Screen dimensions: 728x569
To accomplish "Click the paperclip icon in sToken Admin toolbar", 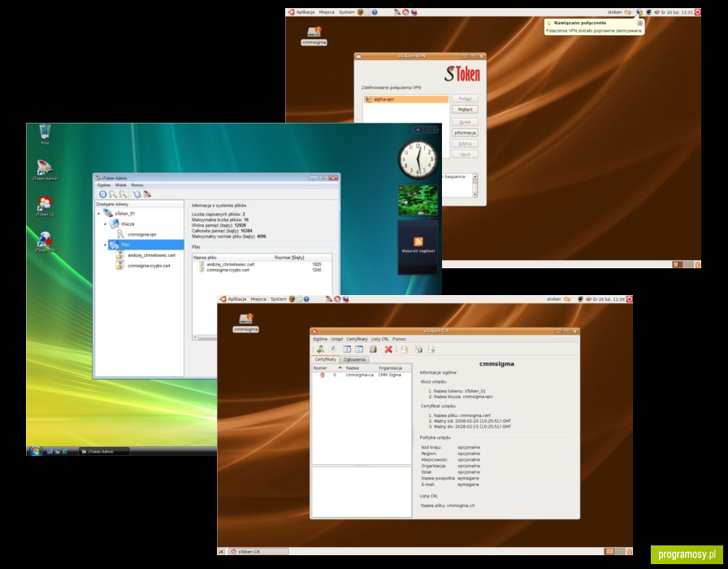I will 137,194.
